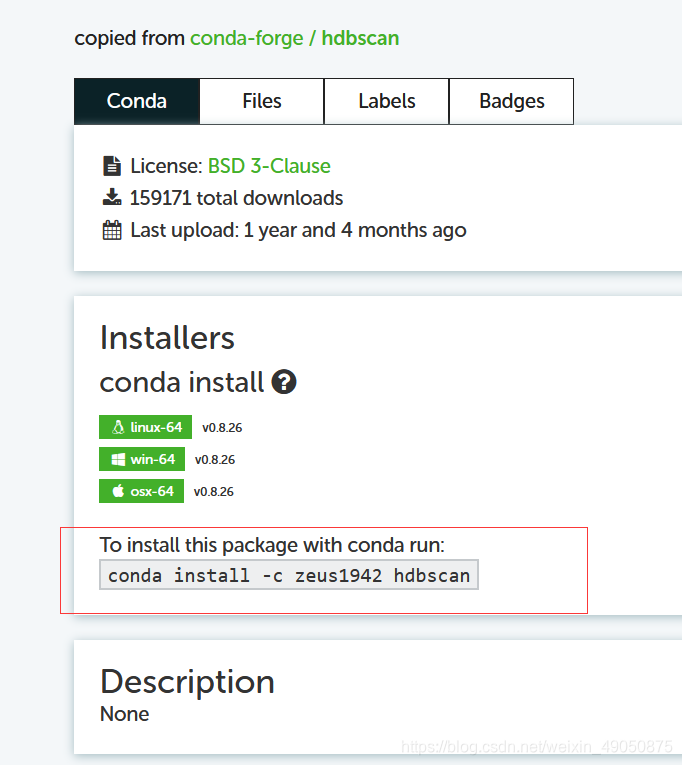The image size is (682, 765).
Task: Click the Description heading
Action: (187, 682)
